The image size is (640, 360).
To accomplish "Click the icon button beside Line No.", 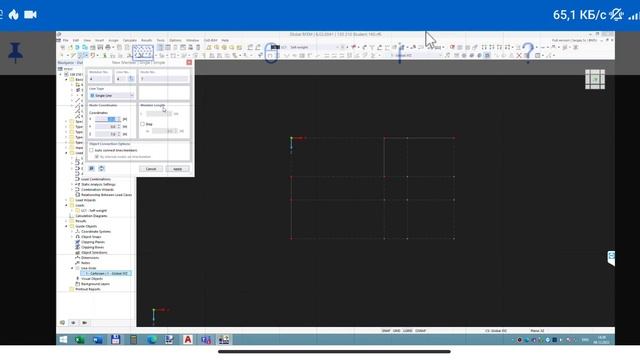I will coord(131,79).
